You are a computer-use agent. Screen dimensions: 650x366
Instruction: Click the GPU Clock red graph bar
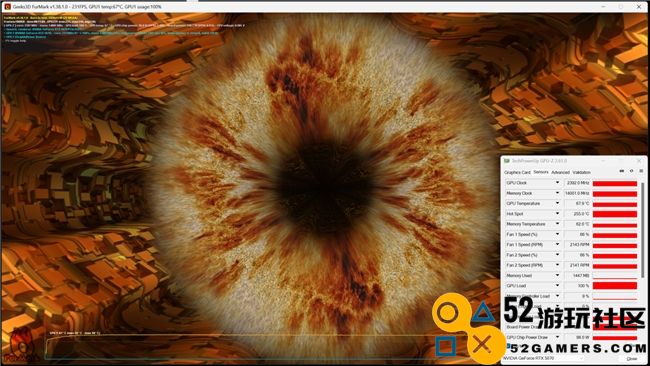[x=615, y=183]
